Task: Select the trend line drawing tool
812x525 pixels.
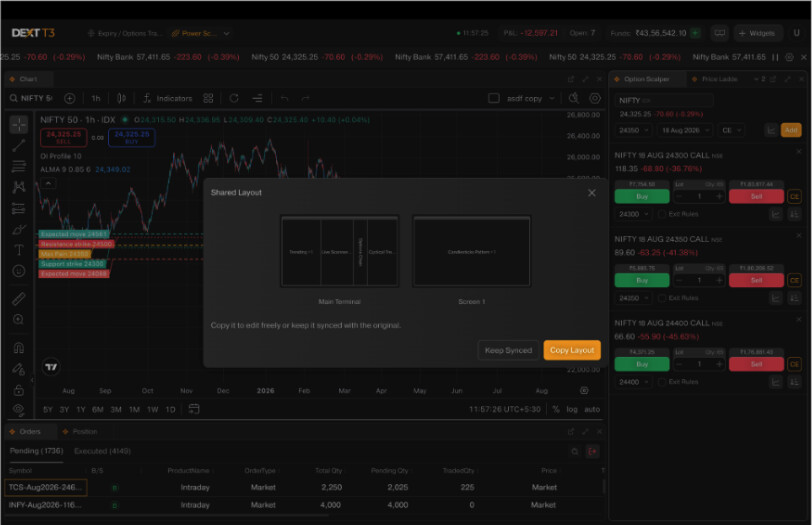Action: pos(19,145)
